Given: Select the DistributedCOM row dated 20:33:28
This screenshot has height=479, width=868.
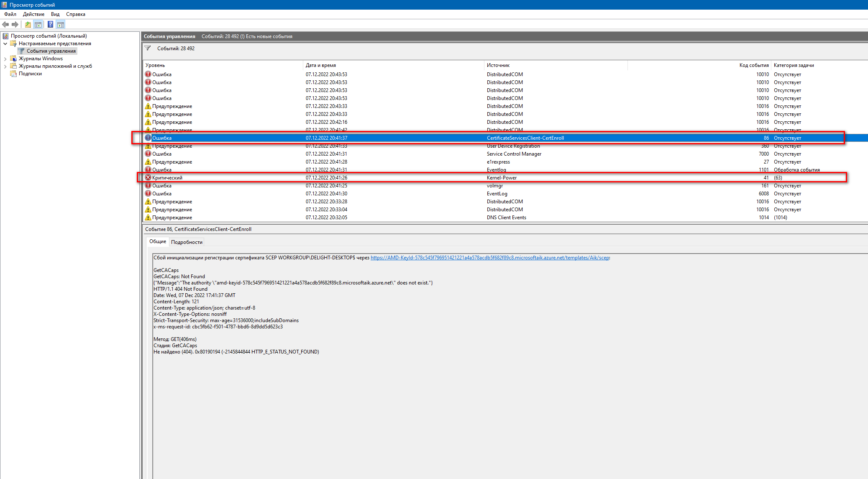Looking at the screenshot, I should click(x=505, y=201).
